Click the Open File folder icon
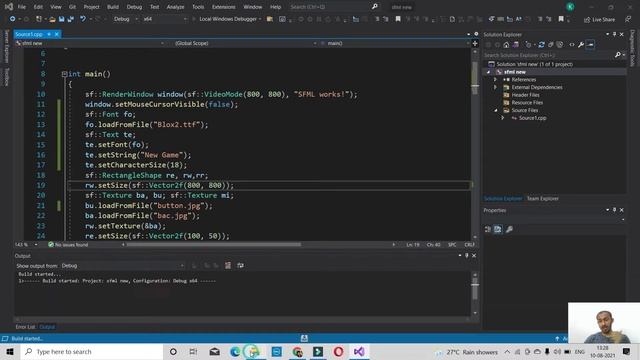Image resolution: width=640 pixels, height=360 pixels. click(x=52, y=19)
